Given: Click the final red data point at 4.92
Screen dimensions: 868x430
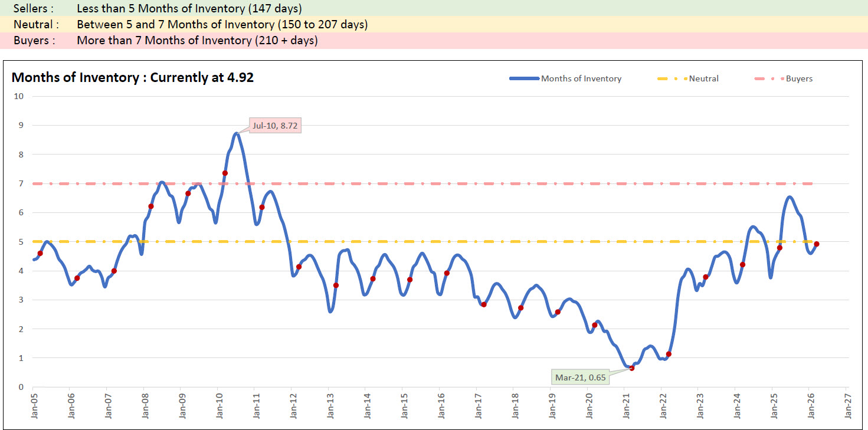Looking at the screenshot, I should click(x=817, y=244).
